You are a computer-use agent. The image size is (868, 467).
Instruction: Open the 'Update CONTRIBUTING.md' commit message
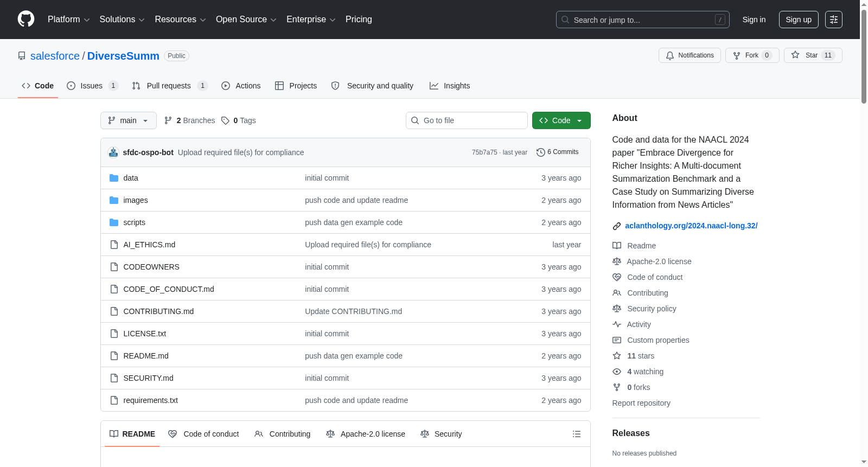[353, 311]
